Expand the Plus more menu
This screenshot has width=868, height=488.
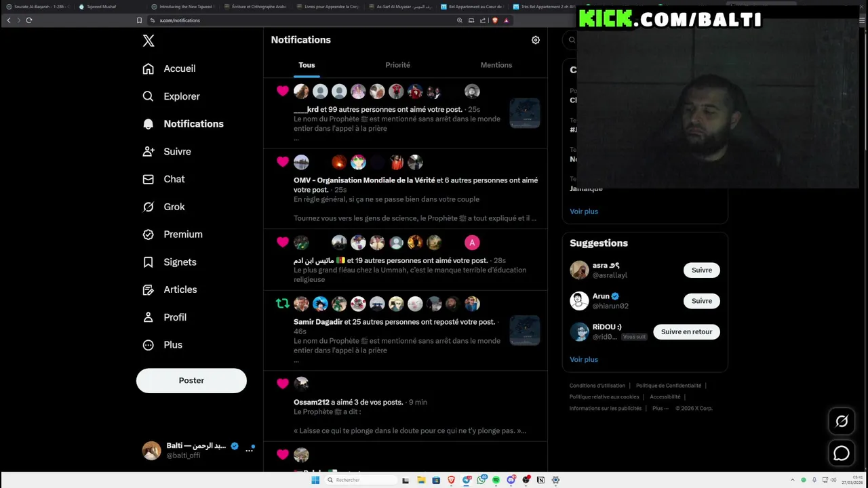click(163, 345)
